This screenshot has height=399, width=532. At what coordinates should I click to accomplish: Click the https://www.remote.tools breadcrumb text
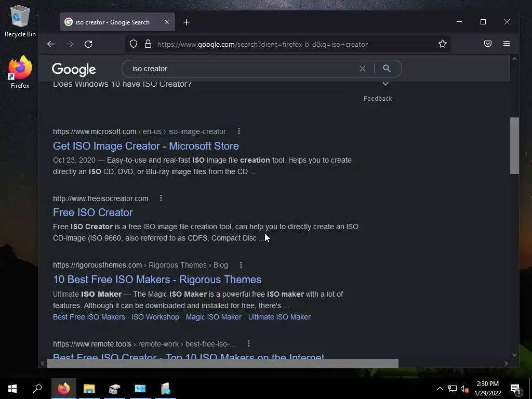point(92,344)
